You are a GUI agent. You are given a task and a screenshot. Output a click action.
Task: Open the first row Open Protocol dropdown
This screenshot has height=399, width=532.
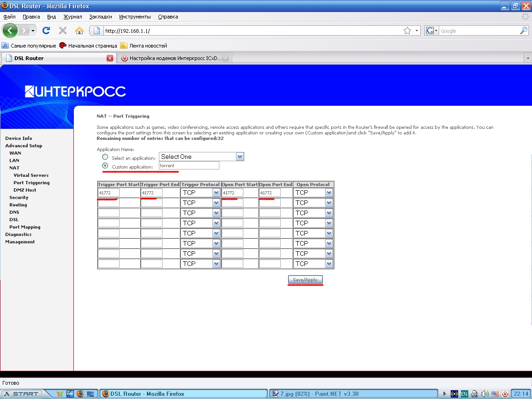[313, 193]
